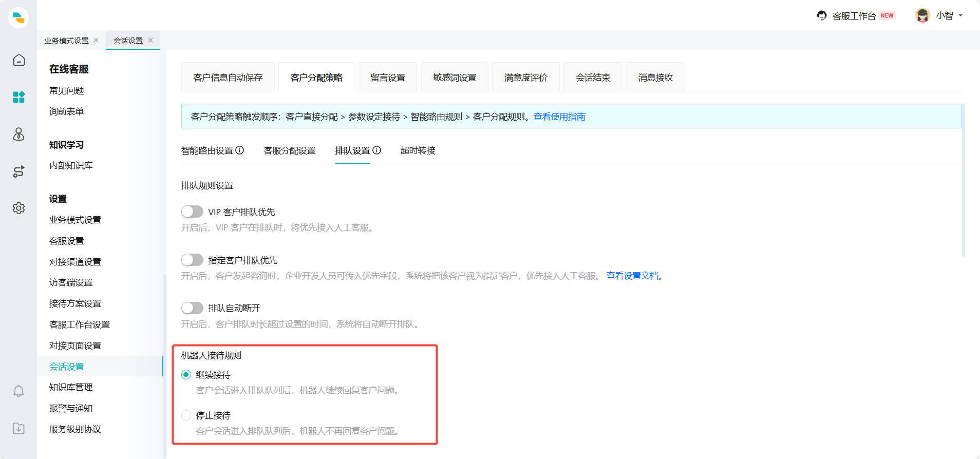Go to 客服设置 in sidebar
Screen dimensions: 980x459
(67, 241)
